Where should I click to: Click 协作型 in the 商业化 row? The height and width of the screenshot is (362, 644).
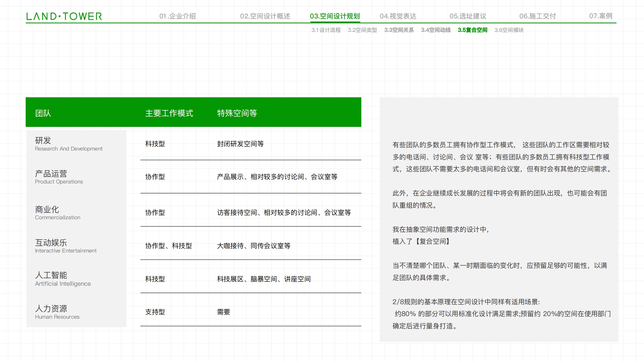[x=155, y=213]
